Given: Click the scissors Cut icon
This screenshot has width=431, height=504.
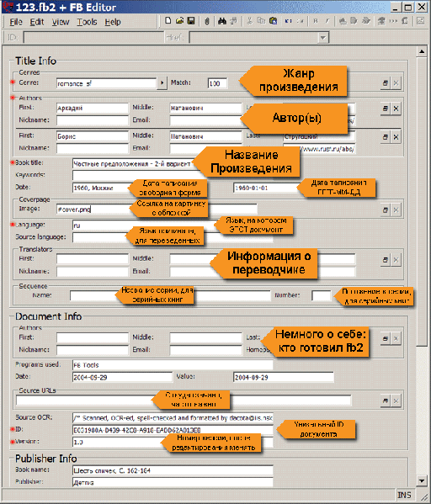Looking at the screenshot, I should [x=249, y=21].
